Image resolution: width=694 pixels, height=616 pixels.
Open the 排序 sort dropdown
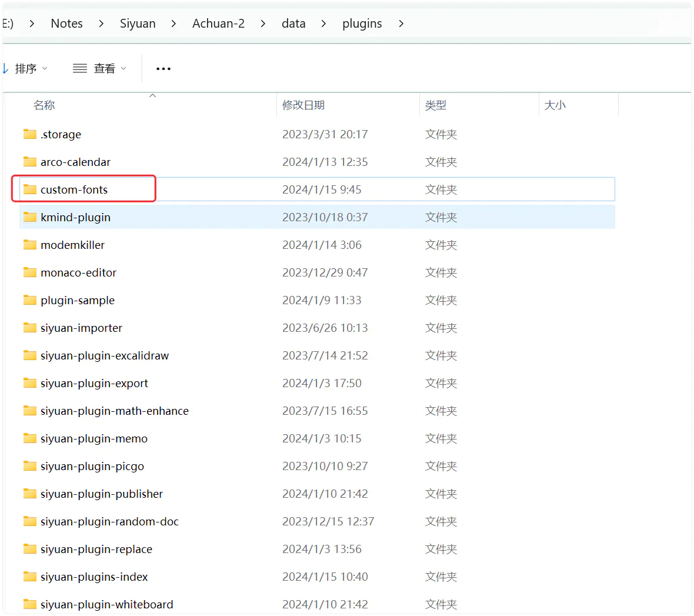[x=25, y=69]
